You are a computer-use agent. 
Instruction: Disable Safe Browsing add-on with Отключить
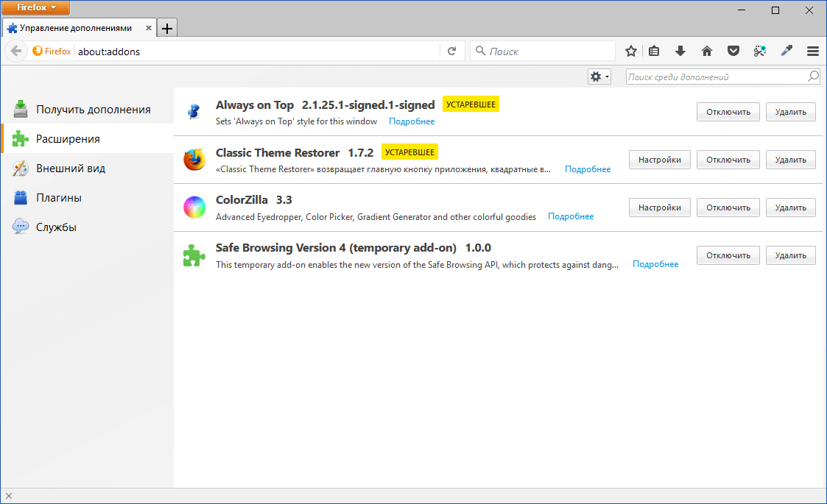pyautogui.click(x=728, y=255)
